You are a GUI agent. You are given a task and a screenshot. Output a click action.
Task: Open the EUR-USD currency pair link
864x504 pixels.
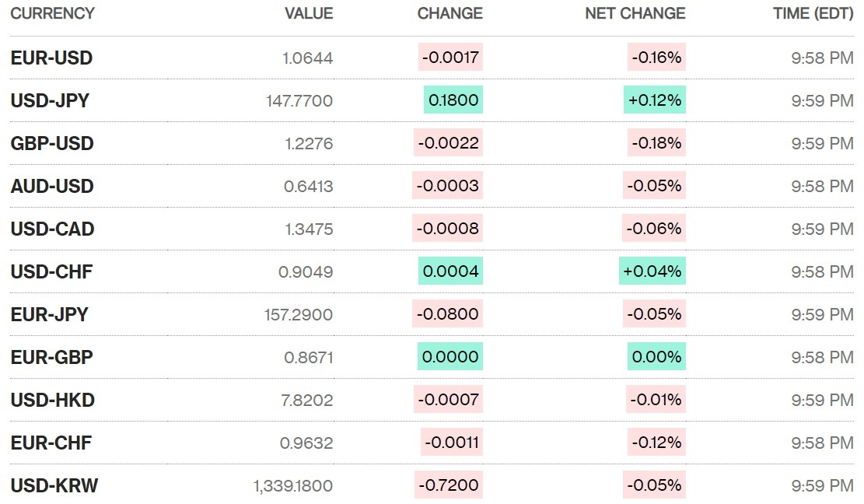[x=51, y=58]
